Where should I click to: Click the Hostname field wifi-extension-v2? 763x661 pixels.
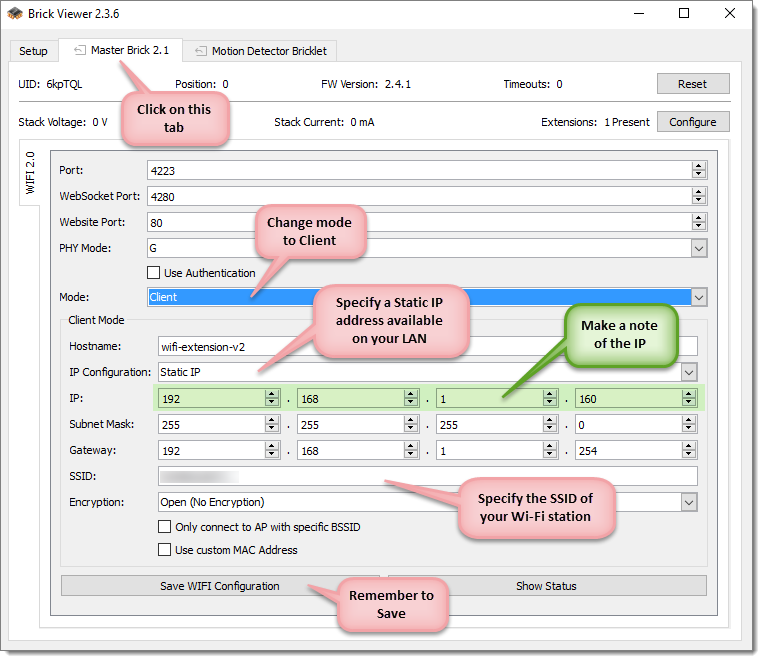coord(428,347)
